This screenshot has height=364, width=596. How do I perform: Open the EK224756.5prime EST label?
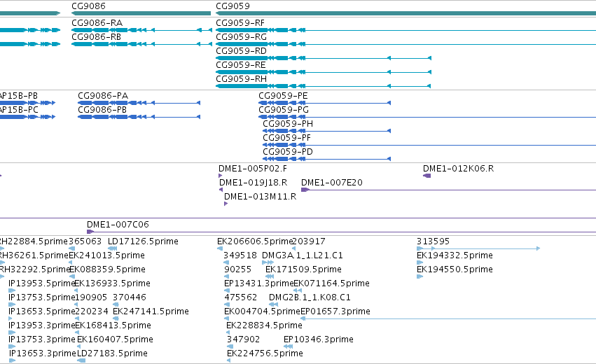265,353
